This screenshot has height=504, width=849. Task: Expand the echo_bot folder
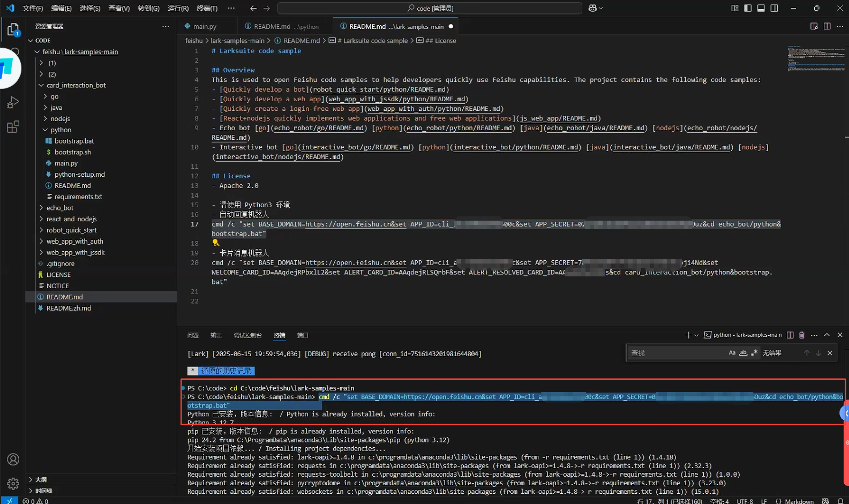pyautogui.click(x=59, y=208)
